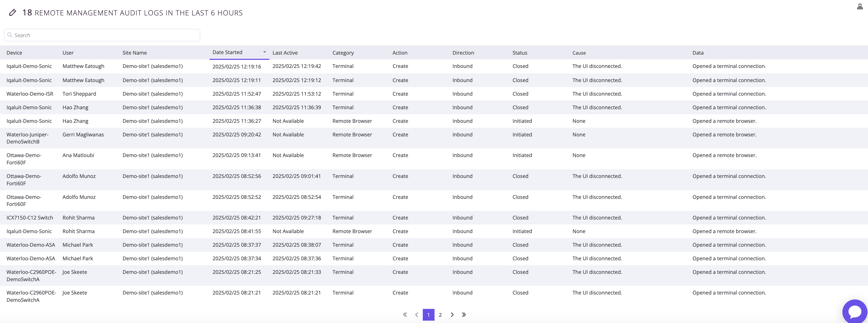Sort by Device column header
Image resolution: width=868 pixels, height=323 pixels.
coord(14,53)
